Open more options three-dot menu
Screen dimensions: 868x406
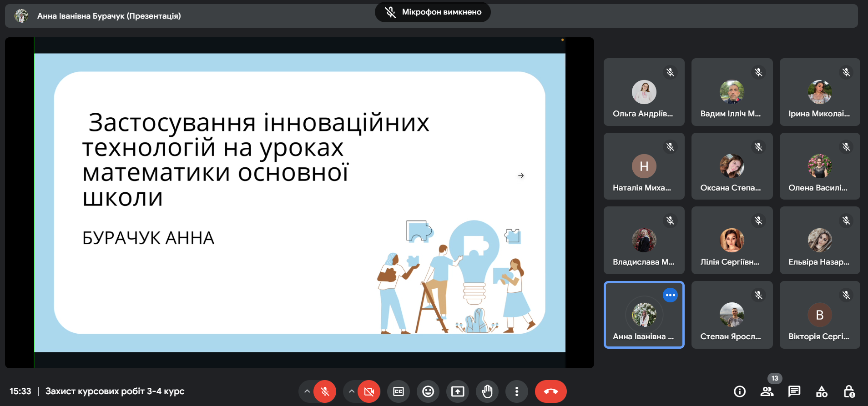pyautogui.click(x=517, y=391)
